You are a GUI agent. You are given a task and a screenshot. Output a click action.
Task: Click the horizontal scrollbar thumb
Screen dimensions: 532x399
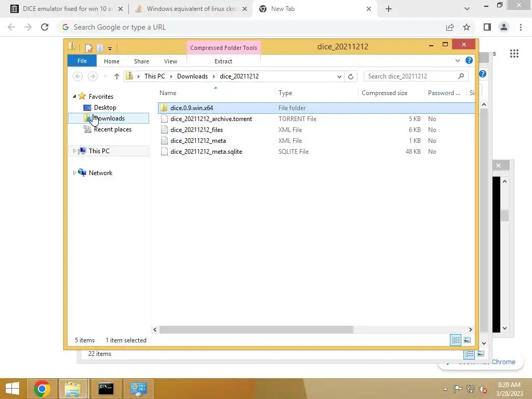[x=256, y=329]
